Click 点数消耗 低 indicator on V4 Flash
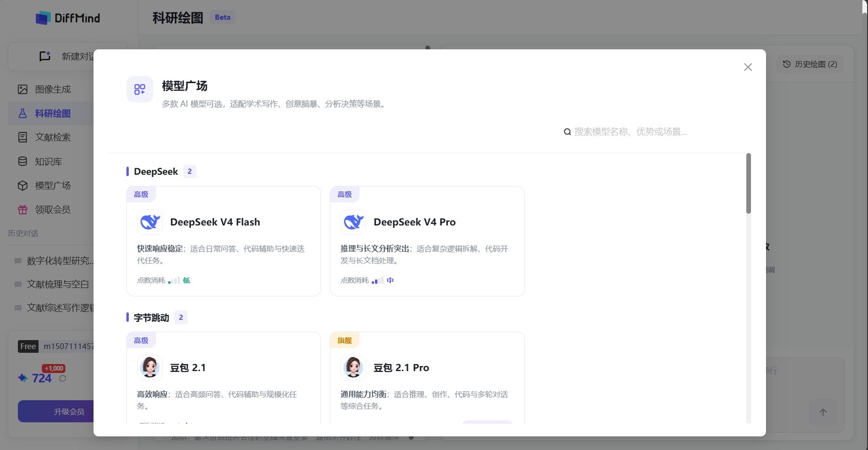The width and height of the screenshot is (868, 450). (164, 280)
